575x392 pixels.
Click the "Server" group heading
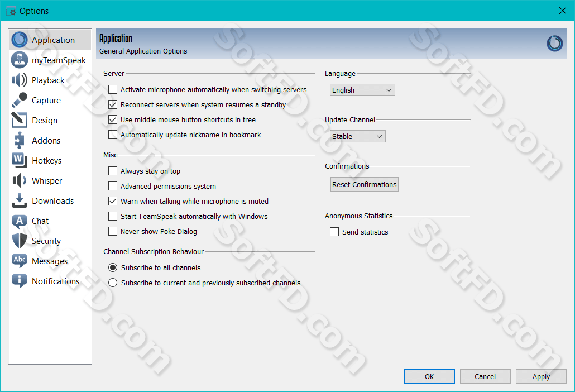pos(114,73)
